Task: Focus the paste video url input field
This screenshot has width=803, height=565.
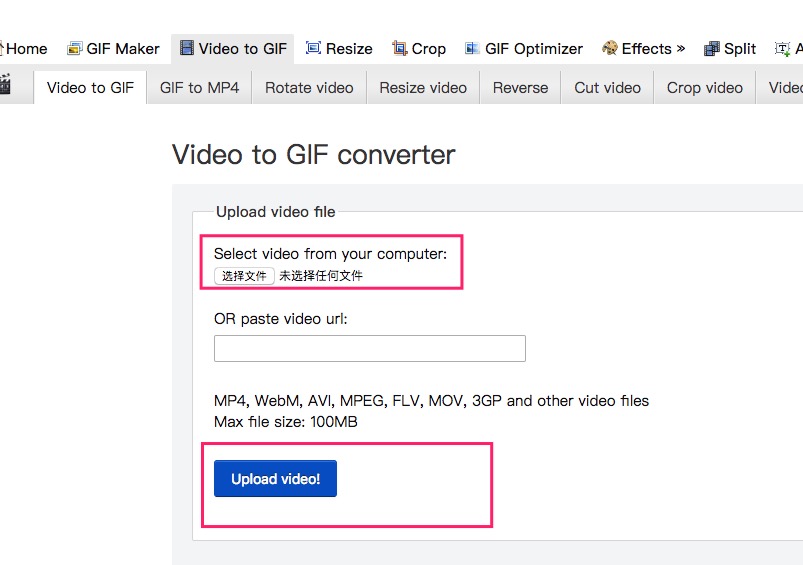Action: [370, 348]
